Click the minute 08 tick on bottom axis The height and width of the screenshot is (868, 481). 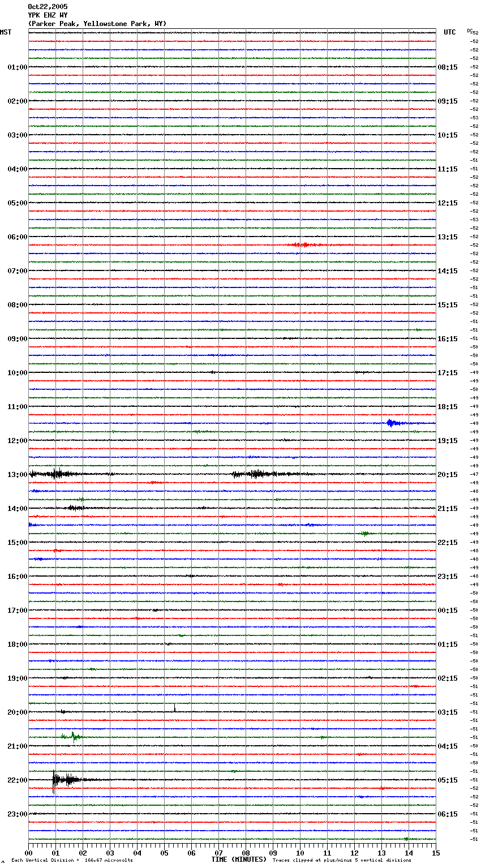246,852
